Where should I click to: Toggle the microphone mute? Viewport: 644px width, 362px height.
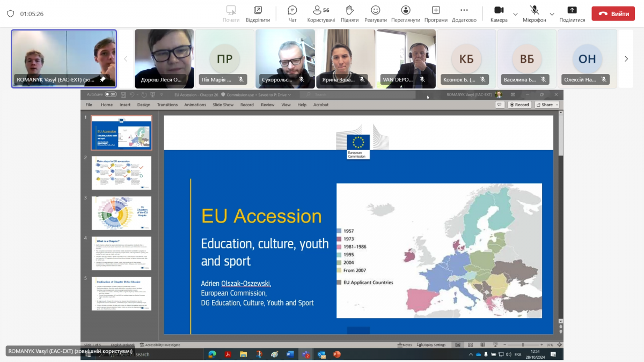pyautogui.click(x=535, y=14)
